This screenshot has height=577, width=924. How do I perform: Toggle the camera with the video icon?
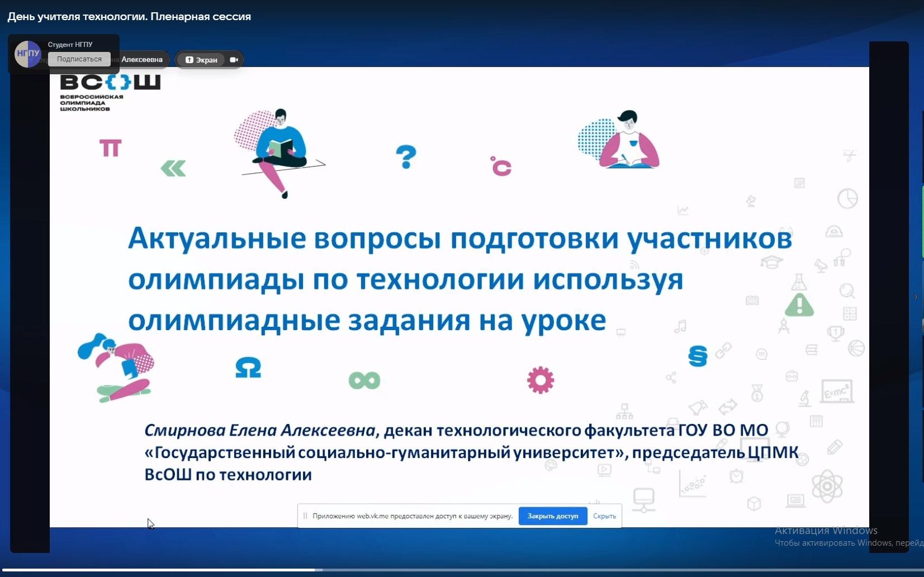coord(234,60)
